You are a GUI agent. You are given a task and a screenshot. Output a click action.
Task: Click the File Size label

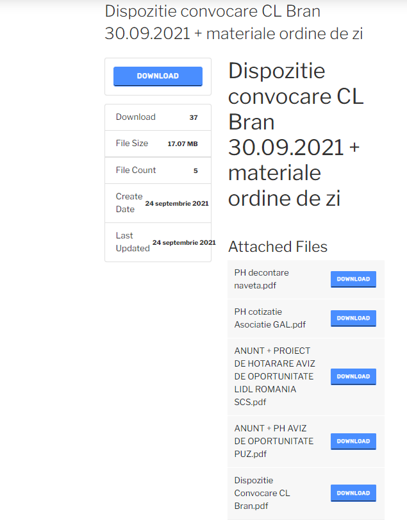point(131,144)
